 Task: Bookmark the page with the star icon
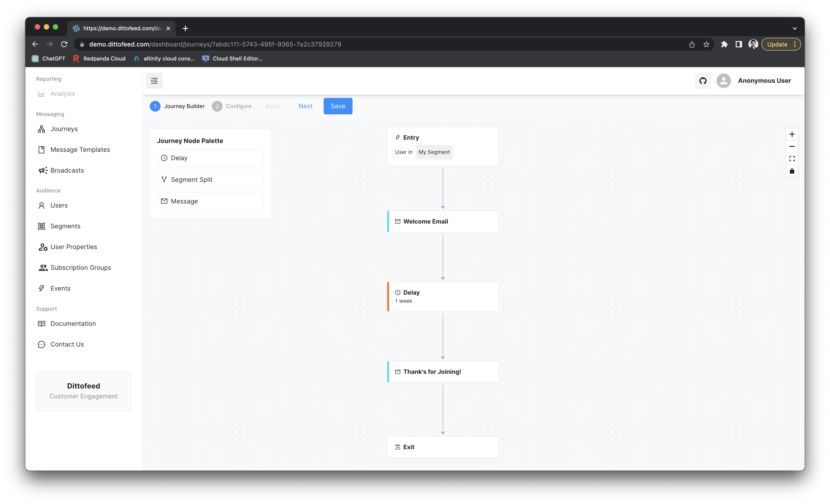coord(706,44)
